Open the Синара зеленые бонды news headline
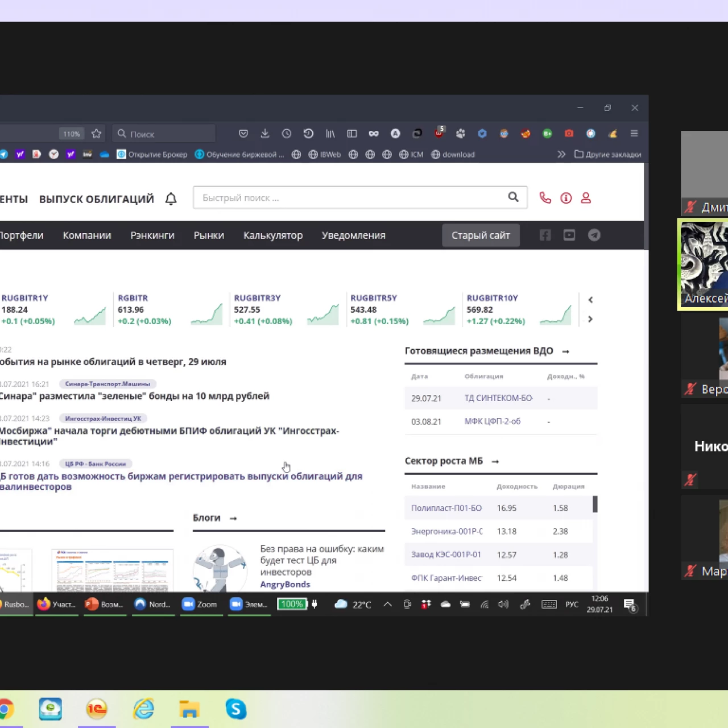The width and height of the screenshot is (728, 728). 134,396
